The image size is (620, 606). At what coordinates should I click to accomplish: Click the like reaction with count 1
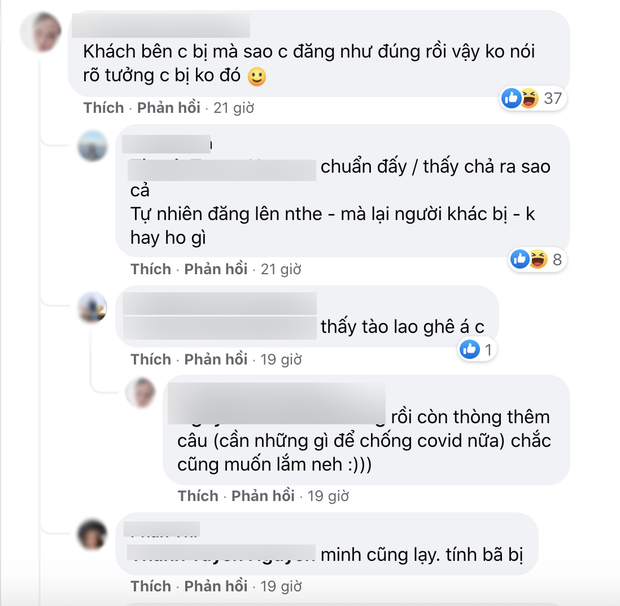click(469, 349)
